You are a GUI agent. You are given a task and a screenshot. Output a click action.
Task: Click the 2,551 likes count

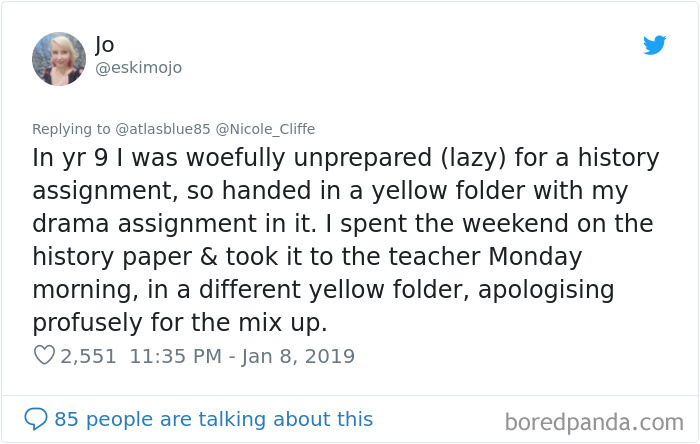tap(88, 356)
